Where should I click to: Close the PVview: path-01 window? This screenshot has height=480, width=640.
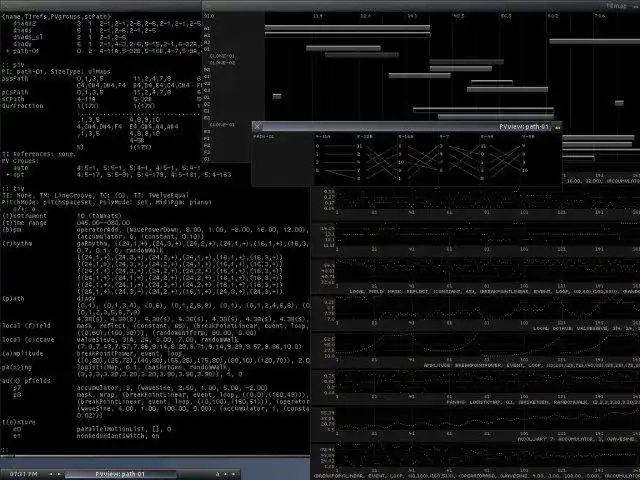pos(258,126)
